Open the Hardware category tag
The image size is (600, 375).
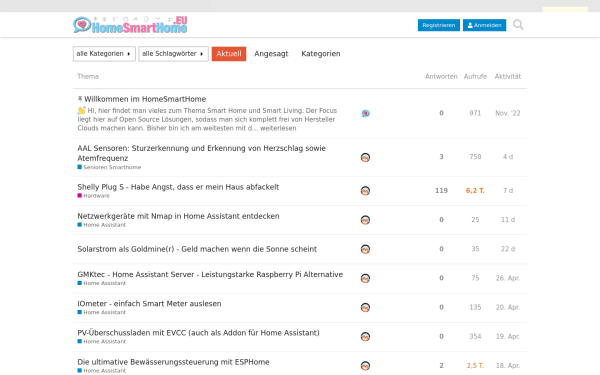pyautogui.click(x=93, y=196)
